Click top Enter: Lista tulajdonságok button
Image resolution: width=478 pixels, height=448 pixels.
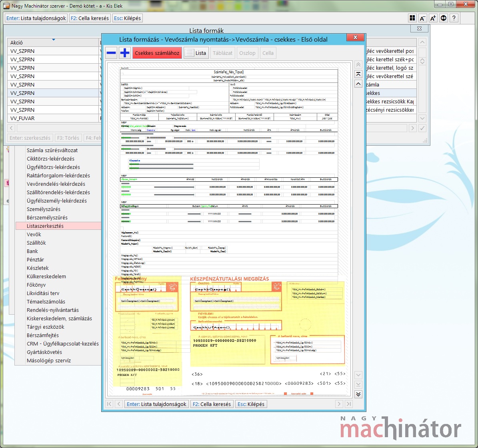36,18
